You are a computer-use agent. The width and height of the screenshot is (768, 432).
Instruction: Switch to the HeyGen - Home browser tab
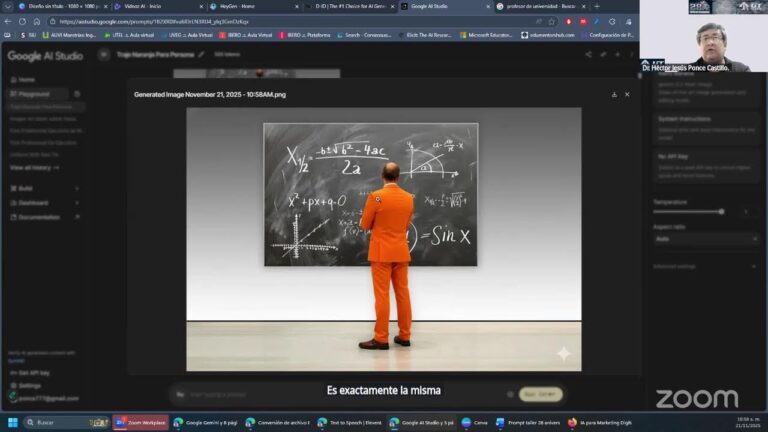click(237, 6)
